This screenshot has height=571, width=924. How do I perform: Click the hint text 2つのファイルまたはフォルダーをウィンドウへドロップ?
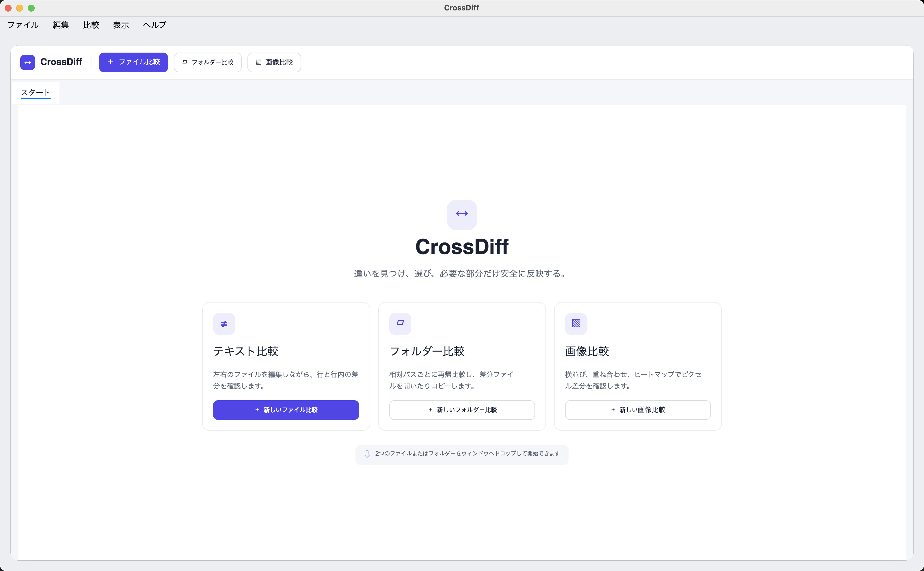(x=467, y=454)
